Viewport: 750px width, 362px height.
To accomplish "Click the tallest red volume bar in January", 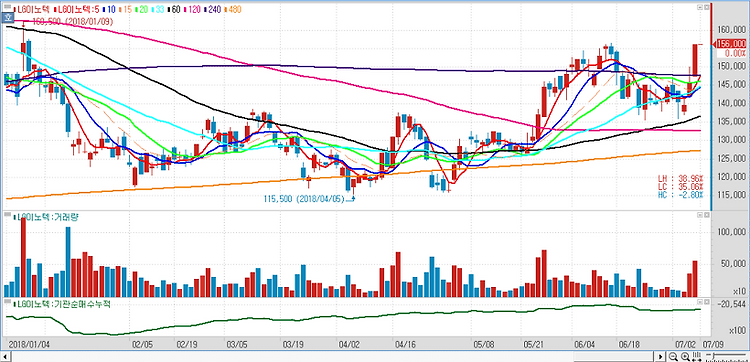I will tap(23, 257).
